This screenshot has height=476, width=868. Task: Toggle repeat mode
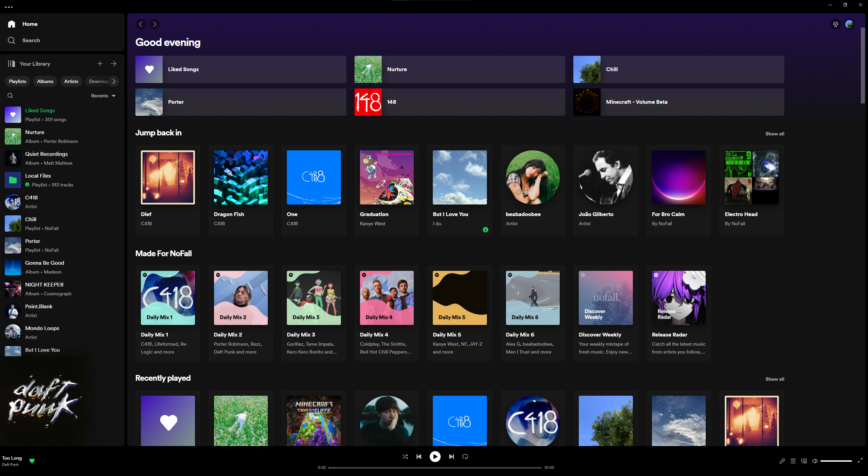[x=465, y=457]
